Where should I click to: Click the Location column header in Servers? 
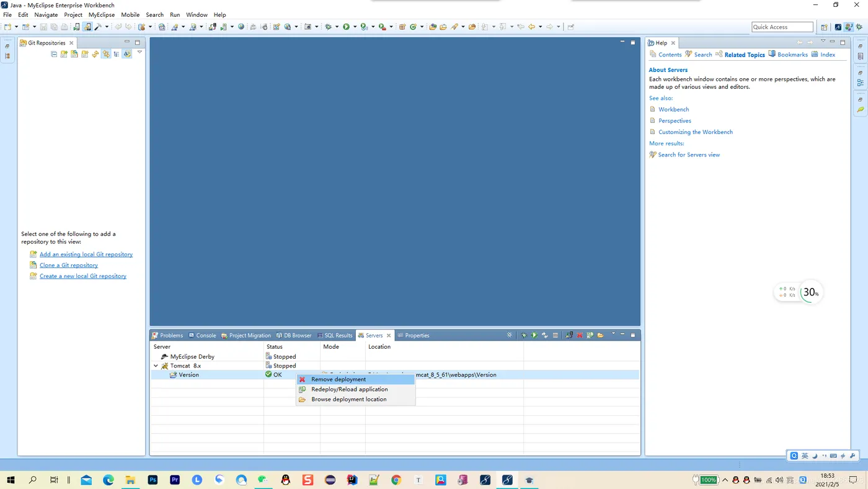(x=444, y=347)
